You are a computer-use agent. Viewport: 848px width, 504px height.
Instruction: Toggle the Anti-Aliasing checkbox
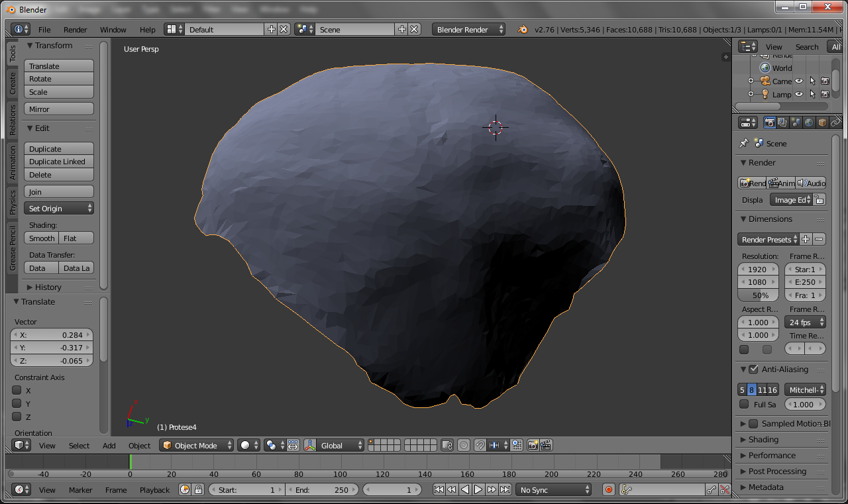tap(753, 369)
